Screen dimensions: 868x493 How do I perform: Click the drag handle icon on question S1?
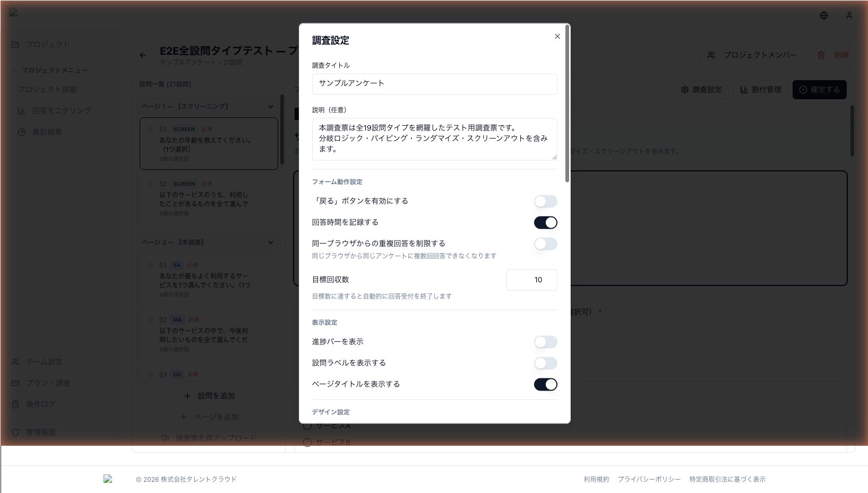pyautogui.click(x=151, y=129)
